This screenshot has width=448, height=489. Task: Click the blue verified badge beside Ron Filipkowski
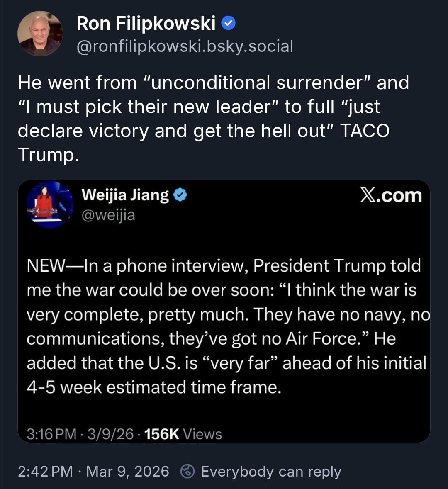point(228,24)
